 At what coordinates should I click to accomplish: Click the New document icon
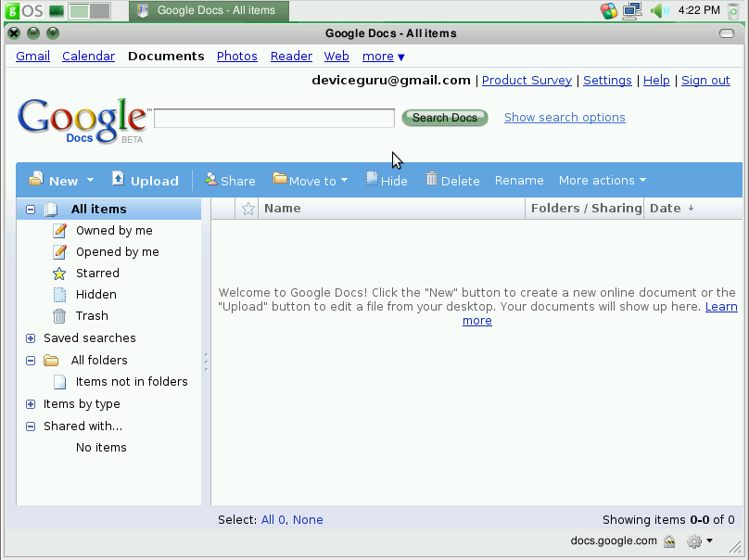[36, 179]
